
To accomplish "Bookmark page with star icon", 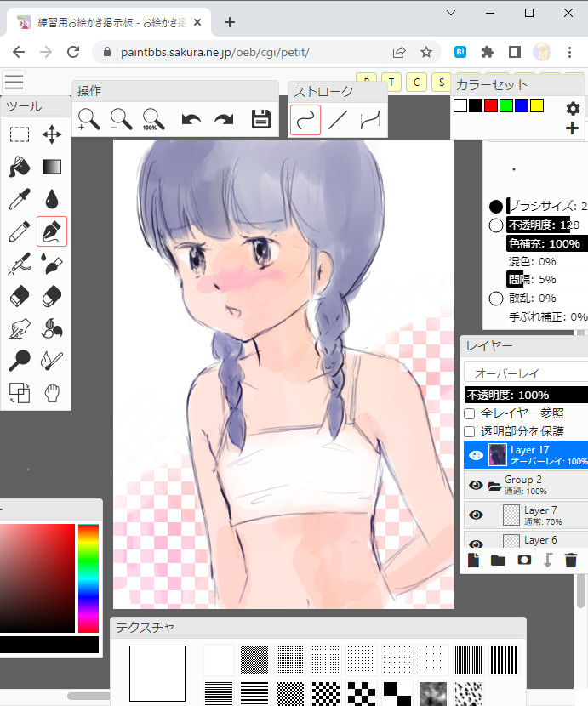I will tap(426, 52).
